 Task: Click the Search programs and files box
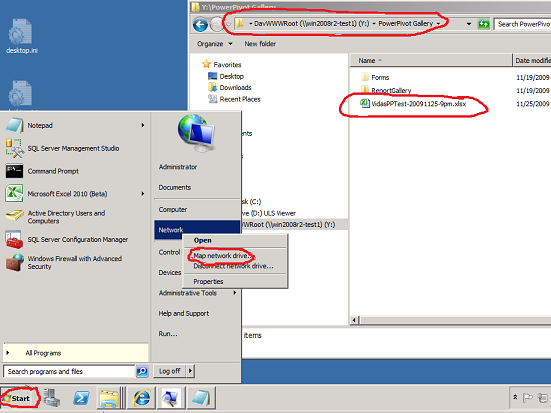69,371
